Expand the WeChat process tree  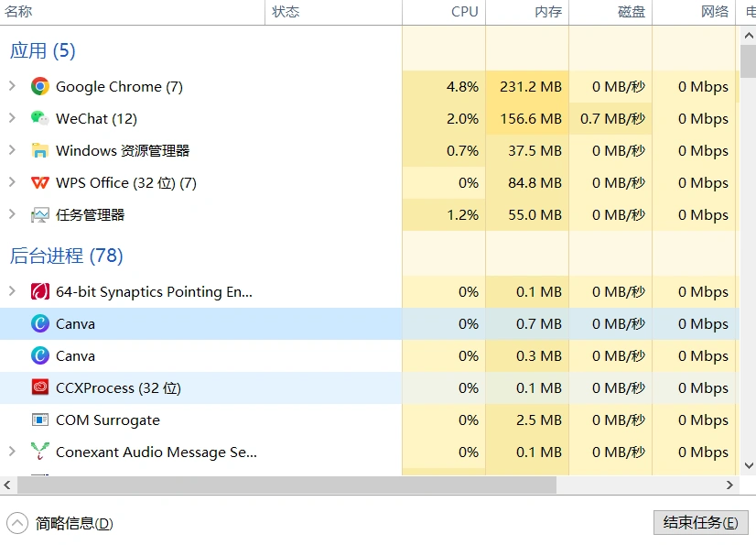pyautogui.click(x=12, y=118)
